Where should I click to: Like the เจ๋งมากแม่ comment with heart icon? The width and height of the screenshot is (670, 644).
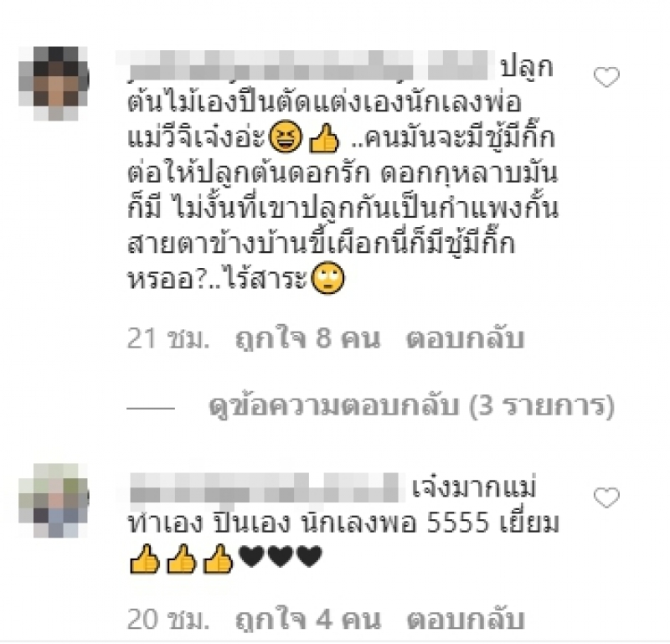pyautogui.click(x=606, y=497)
